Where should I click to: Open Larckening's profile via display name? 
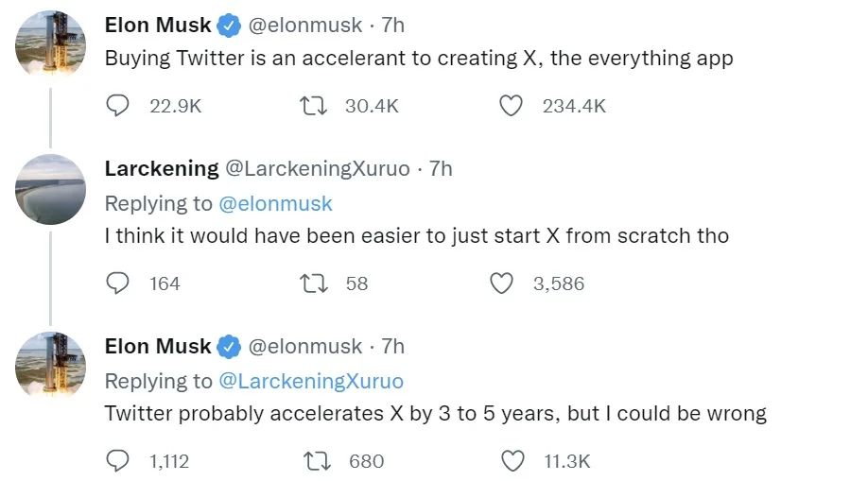pyautogui.click(x=162, y=168)
